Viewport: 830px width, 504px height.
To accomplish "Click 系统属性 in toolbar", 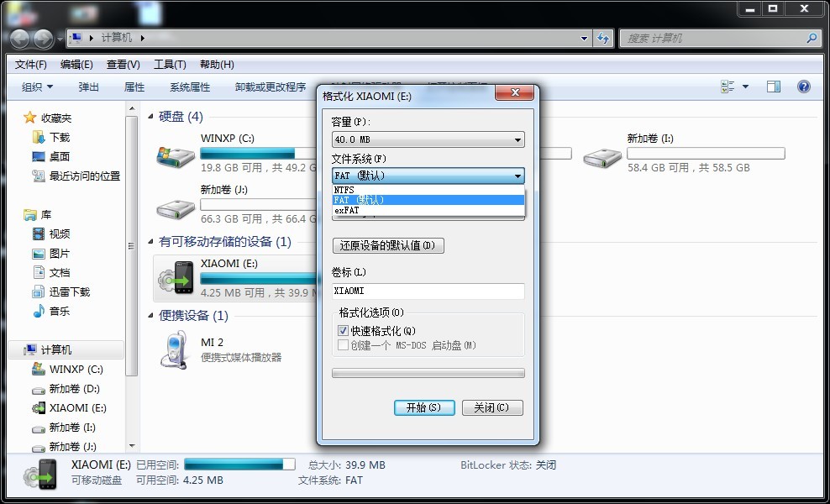I will (190, 87).
